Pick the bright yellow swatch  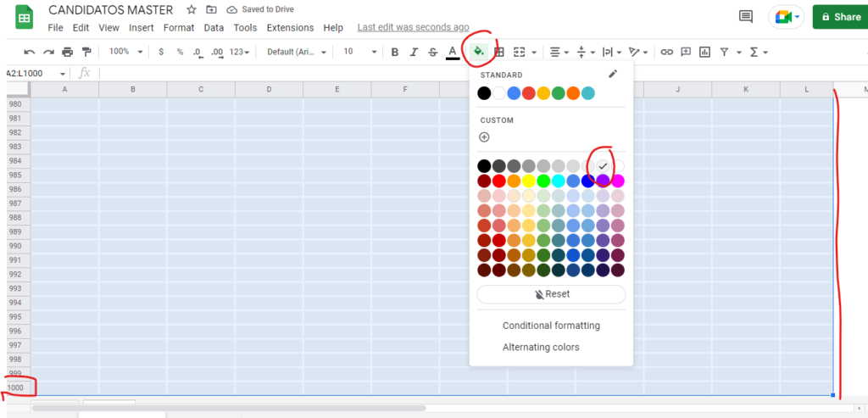529,181
